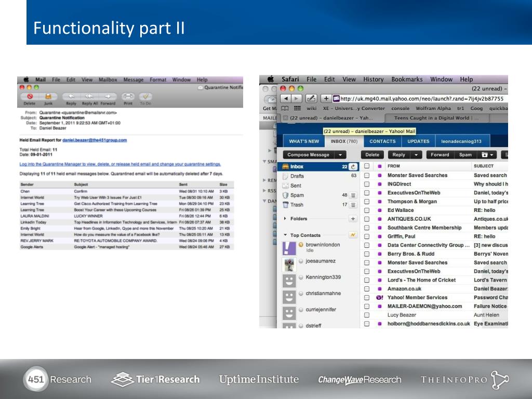
Task: Add a new folder with plus icon
Action: coord(353,219)
